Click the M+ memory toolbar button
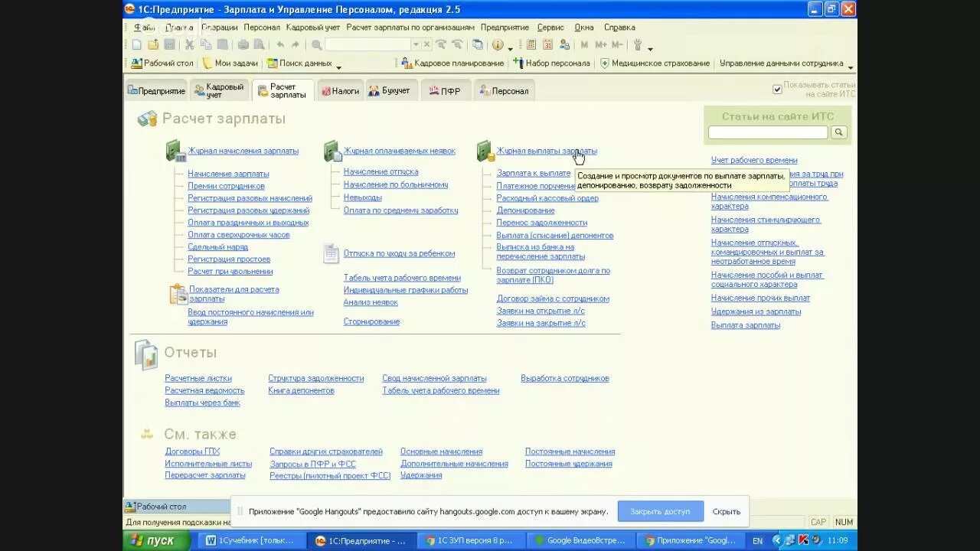Image resolution: width=980 pixels, height=551 pixels. point(600,44)
